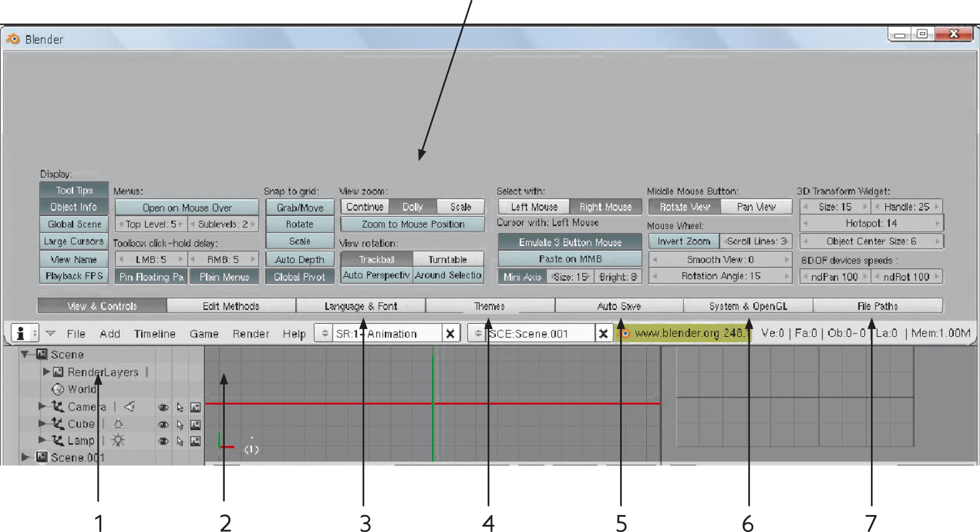Click the World globe icon
Image resolution: width=980 pixels, height=532 pixels.
click(x=58, y=389)
